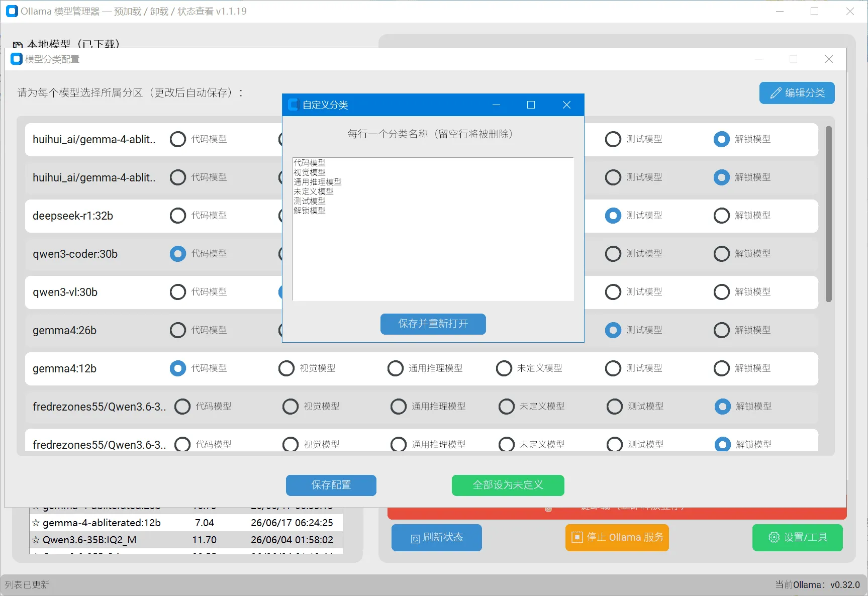This screenshot has height=596, width=868.
Task: Click 停止 Ollama 服务 orange button
Action: tap(617, 537)
